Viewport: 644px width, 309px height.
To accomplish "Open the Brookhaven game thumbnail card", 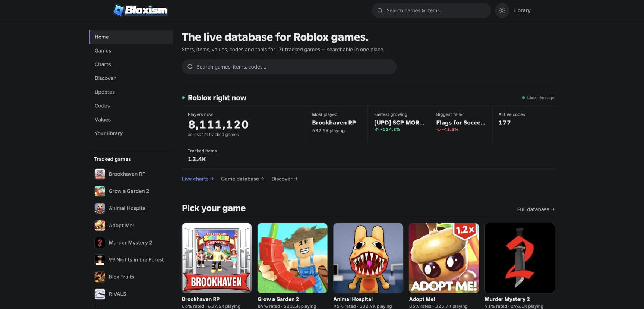I will [217, 258].
